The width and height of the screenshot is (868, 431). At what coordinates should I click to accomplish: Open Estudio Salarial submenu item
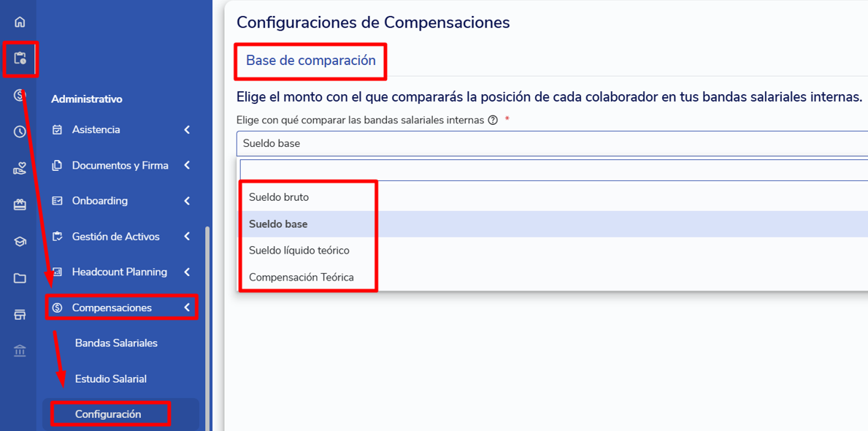click(111, 379)
